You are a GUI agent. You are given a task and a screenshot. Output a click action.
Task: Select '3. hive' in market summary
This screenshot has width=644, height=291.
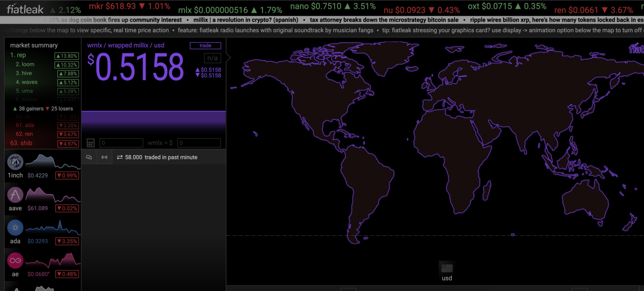pos(24,73)
